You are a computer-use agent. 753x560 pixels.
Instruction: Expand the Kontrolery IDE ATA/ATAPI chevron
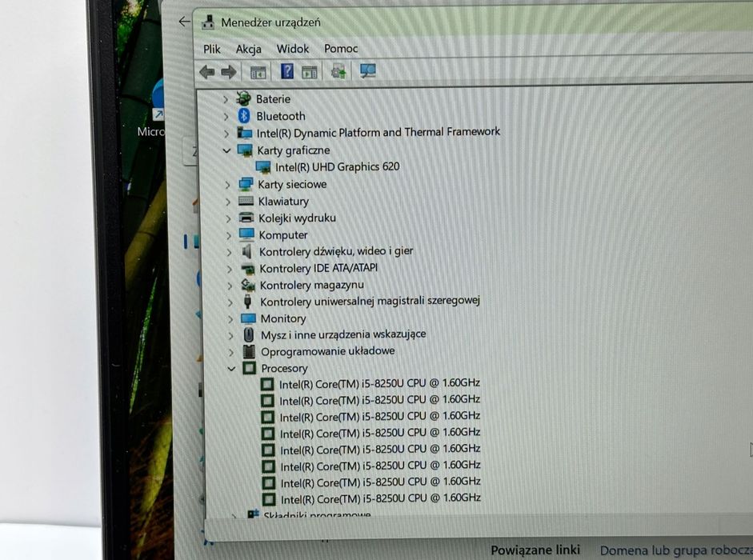[230, 269]
